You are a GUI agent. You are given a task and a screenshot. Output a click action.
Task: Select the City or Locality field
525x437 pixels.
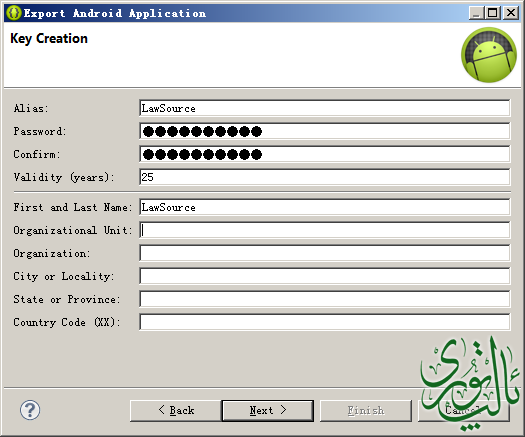point(325,276)
